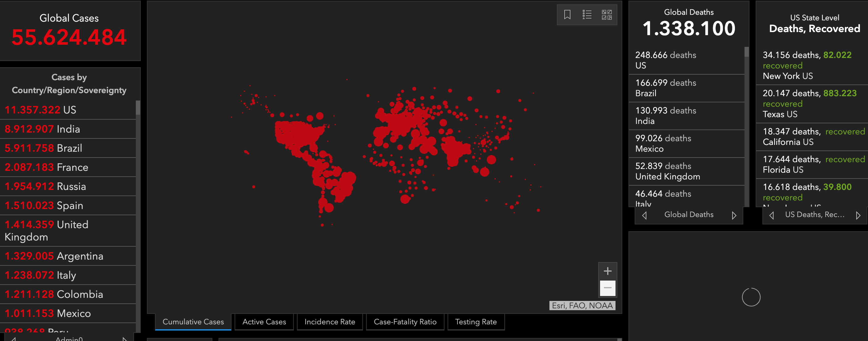This screenshot has height=341, width=868.
Task: Open the basemap gallery grid icon
Action: [607, 14]
